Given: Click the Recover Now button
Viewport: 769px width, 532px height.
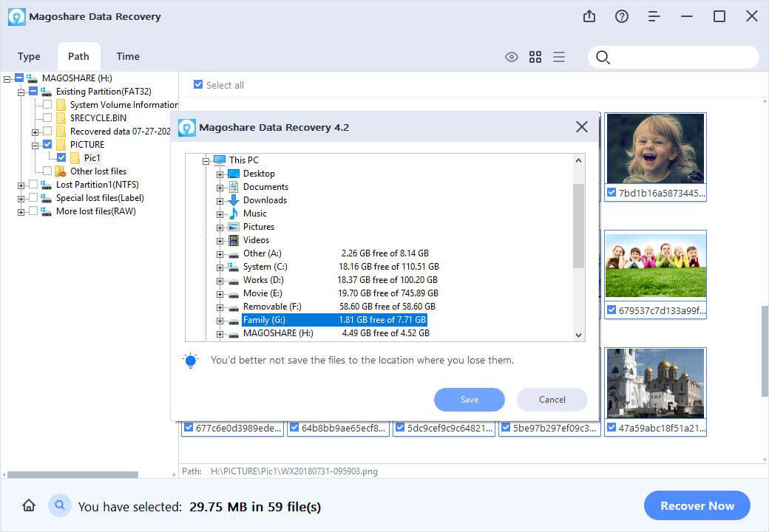Looking at the screenshot, I should pos(697,505).
